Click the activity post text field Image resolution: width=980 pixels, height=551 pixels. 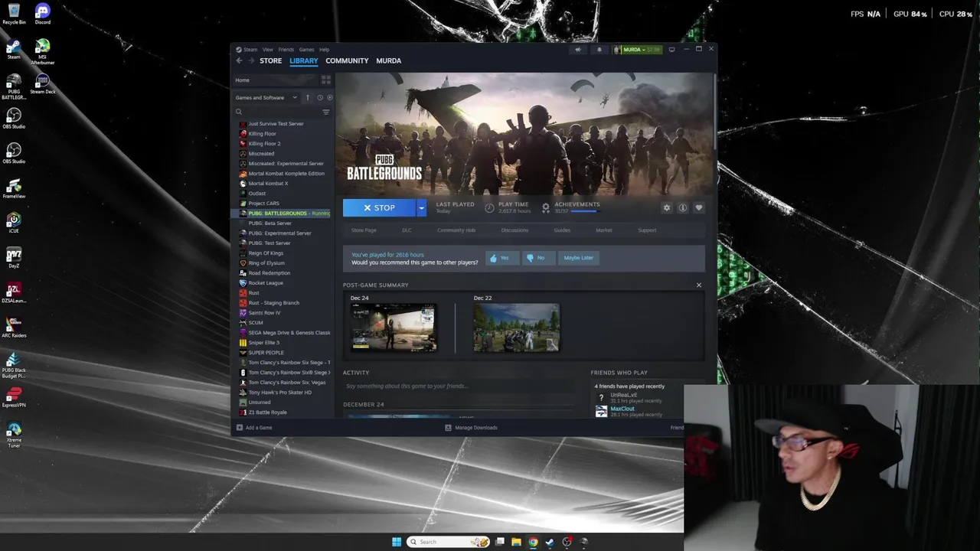click(x=459, y=386)
